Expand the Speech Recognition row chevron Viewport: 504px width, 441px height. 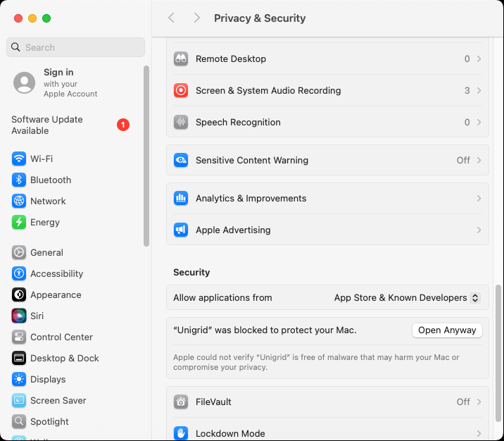coord(479,123)
